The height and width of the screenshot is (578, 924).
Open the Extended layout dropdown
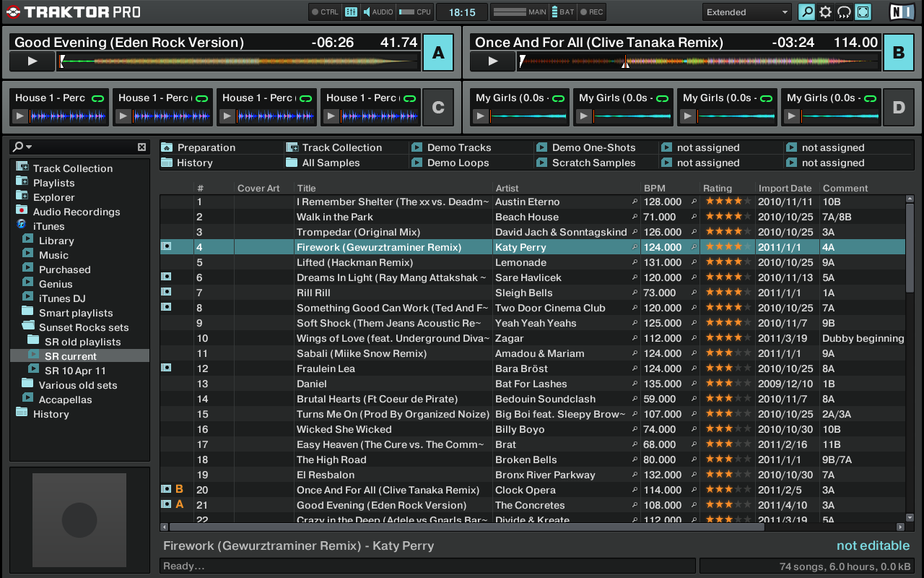click(x=746, y=12)
